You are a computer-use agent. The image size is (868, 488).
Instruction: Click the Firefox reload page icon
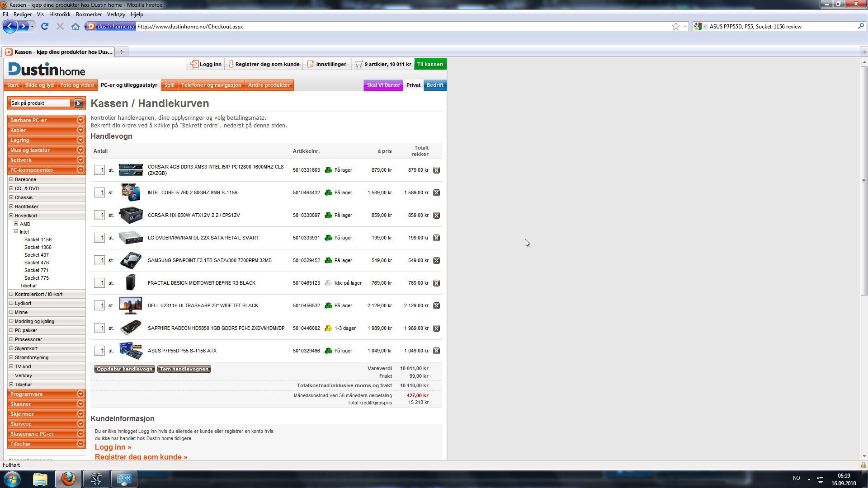point(45,27)
